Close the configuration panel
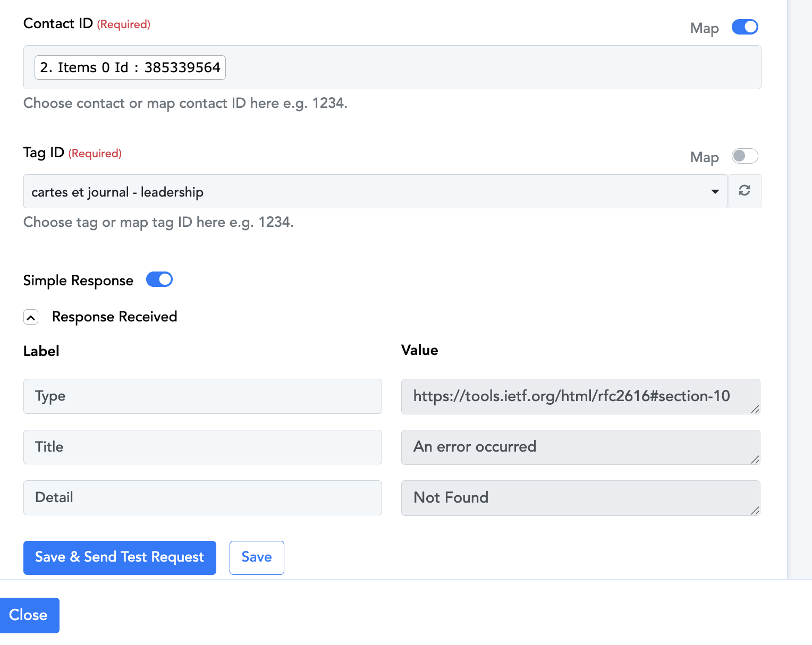The image size is (812, 645). click(29, 615)
